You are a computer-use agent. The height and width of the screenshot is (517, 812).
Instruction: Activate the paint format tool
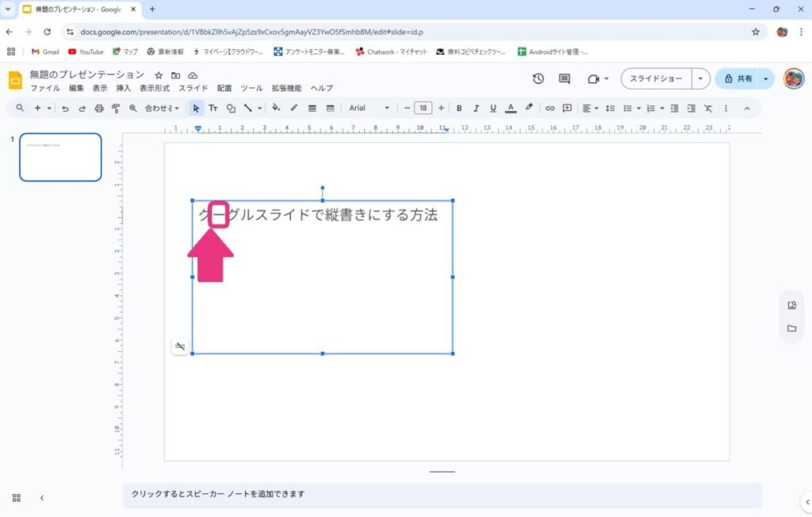pos(116,109)
